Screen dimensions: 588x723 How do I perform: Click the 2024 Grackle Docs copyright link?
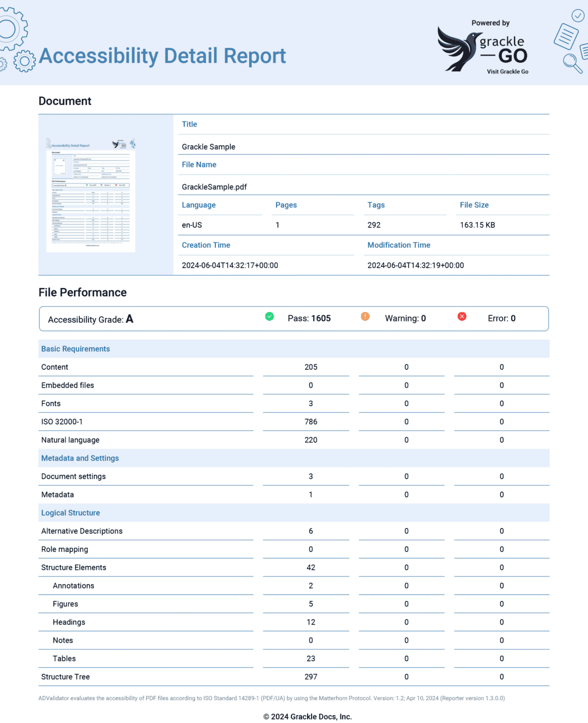coord(308,717)
